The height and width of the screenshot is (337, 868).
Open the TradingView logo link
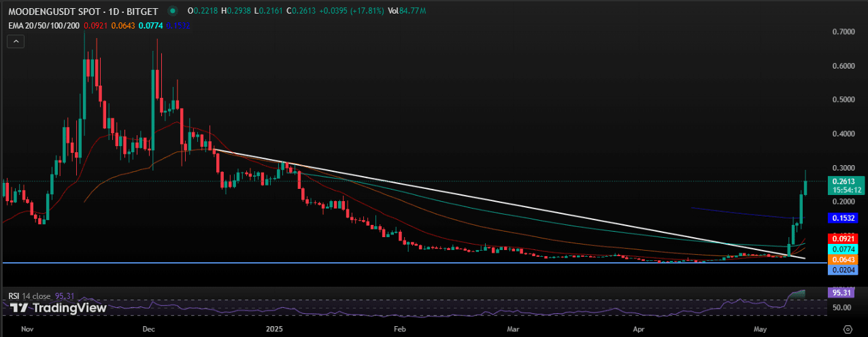59,308
